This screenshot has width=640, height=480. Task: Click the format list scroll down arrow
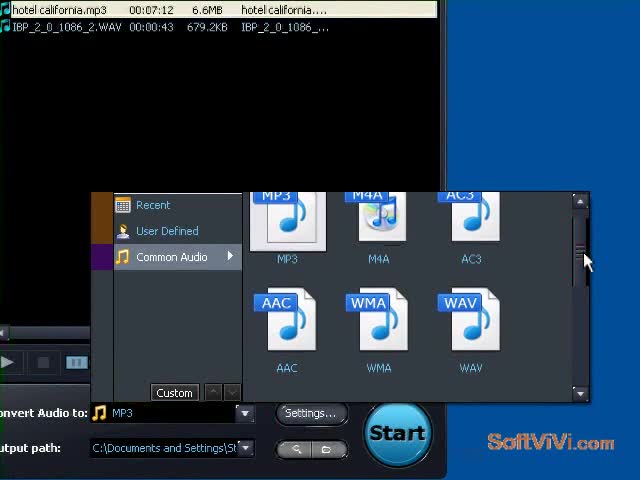pos(580,393)
